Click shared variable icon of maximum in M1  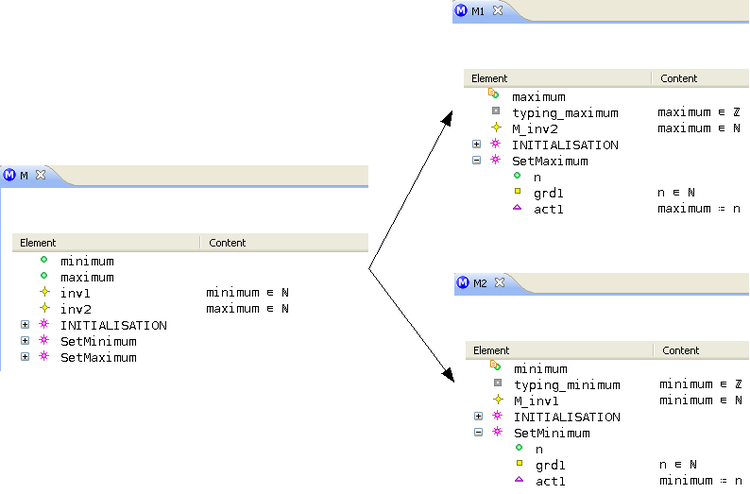pos(494,94)
